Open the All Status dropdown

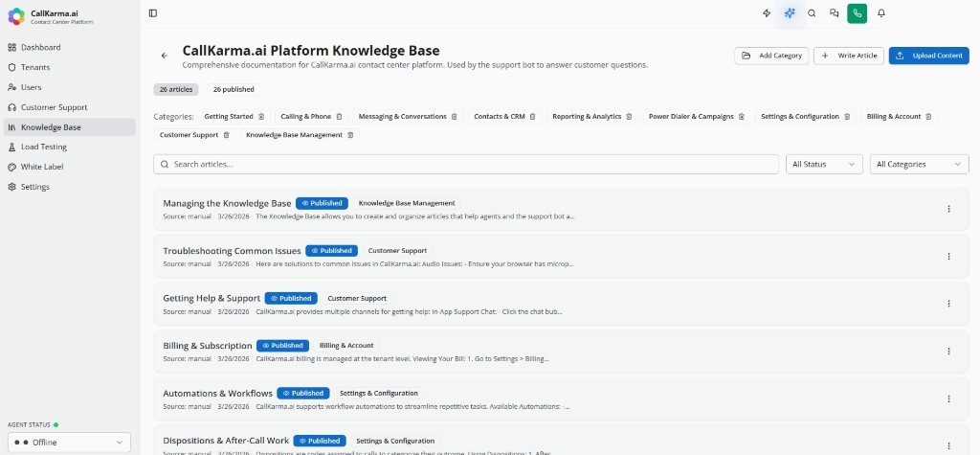824,164
